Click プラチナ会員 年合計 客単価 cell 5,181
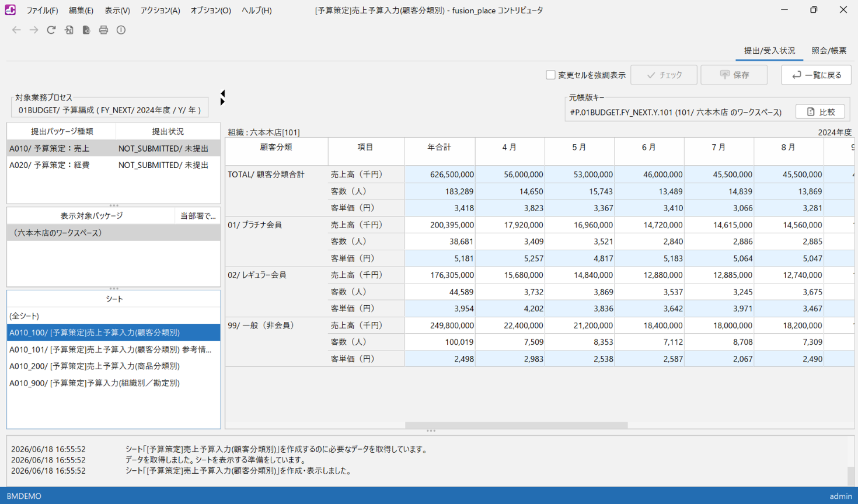Screen dimensions: 858x504 [x=440, y=258]
